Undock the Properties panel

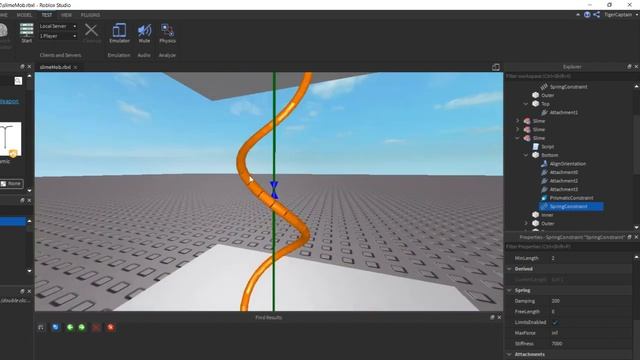coord(629,237)
